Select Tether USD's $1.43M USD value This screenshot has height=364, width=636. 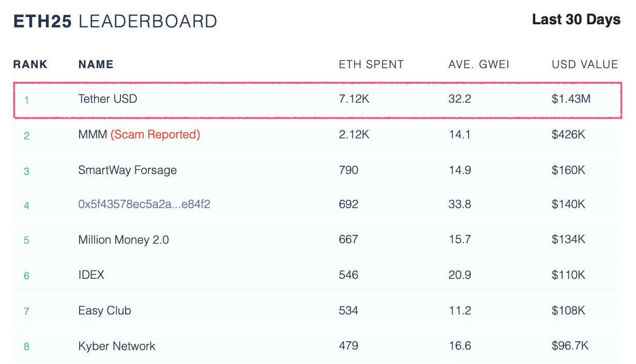(x=571, y=99)
